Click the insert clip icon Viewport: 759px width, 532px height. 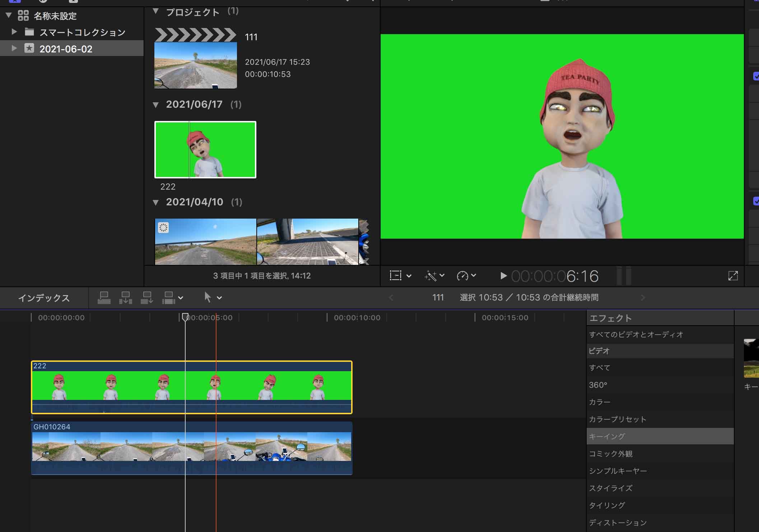[x=126, y=298]
